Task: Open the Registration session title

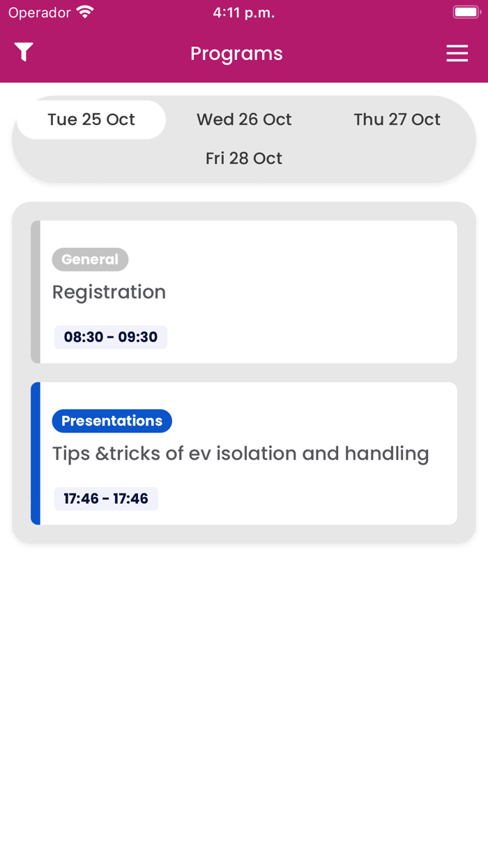Action: pos(109,292)
